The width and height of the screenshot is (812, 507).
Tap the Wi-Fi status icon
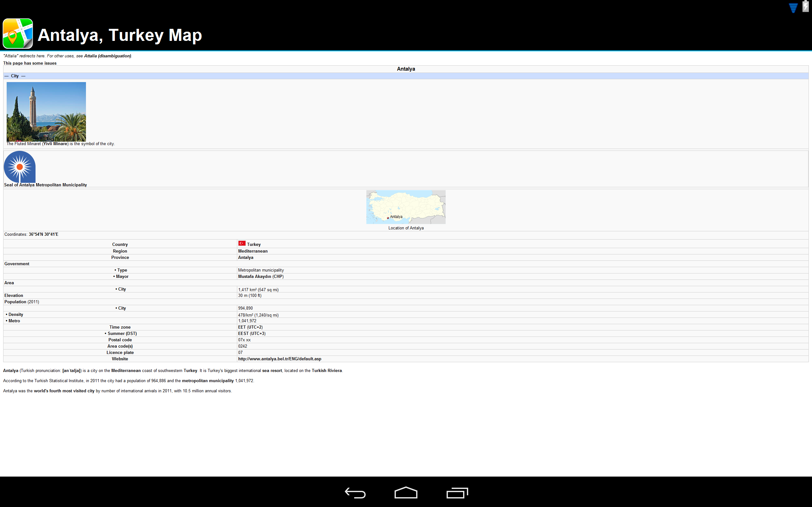[793, 8]
